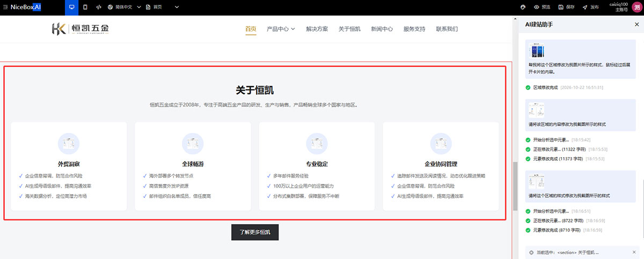Open the 联系我们 navigation tab
Viewport: 644px width, 259px height.
pyautogui.click(x=447, y=29)
